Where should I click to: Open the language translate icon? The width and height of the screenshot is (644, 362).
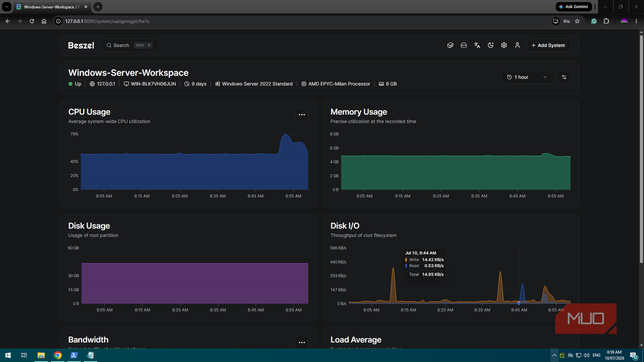[x=477, y=45]
